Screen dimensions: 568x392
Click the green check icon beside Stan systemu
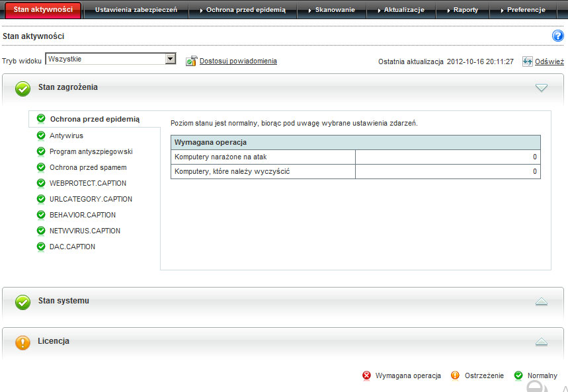point(23,301)
